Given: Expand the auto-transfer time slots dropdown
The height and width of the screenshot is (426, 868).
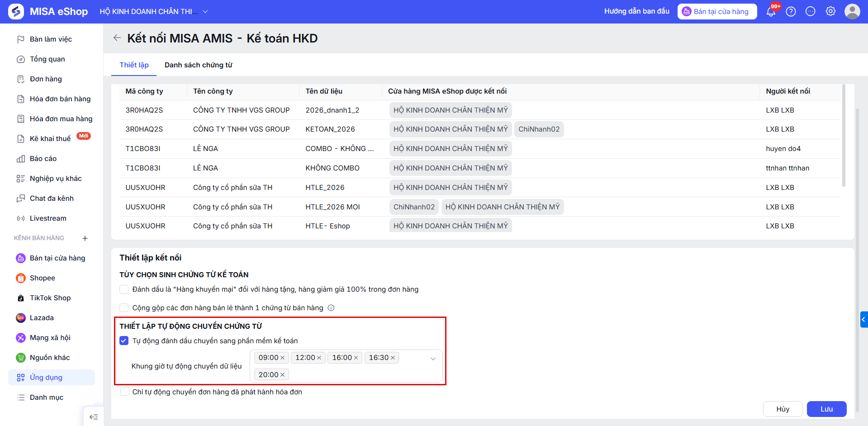Looking at the screenshot, I should [x=433, y=359].
